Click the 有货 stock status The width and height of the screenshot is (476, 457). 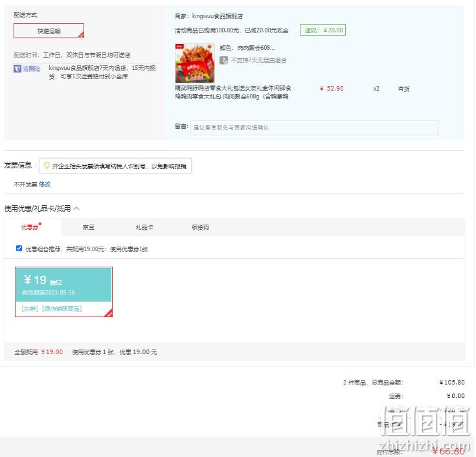403,89
